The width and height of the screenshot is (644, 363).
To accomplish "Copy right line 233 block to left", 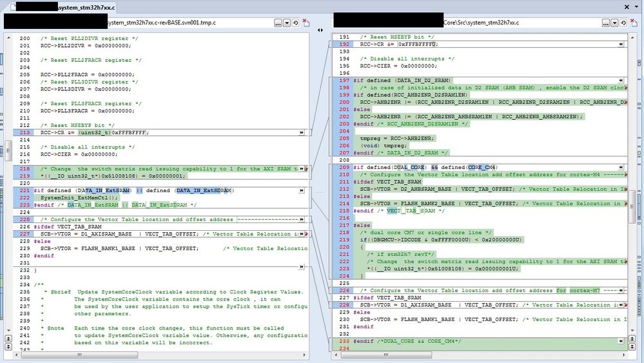I will pyautogui.click(x=621, y=341).
